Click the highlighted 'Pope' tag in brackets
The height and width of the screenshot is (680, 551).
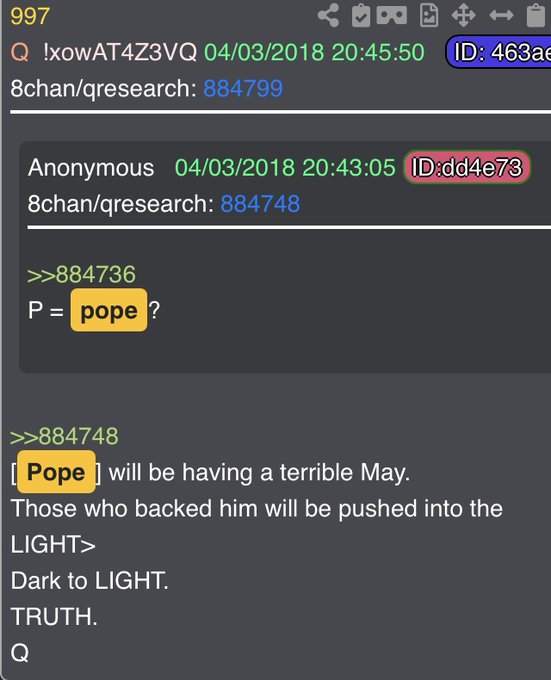[56, 472]
